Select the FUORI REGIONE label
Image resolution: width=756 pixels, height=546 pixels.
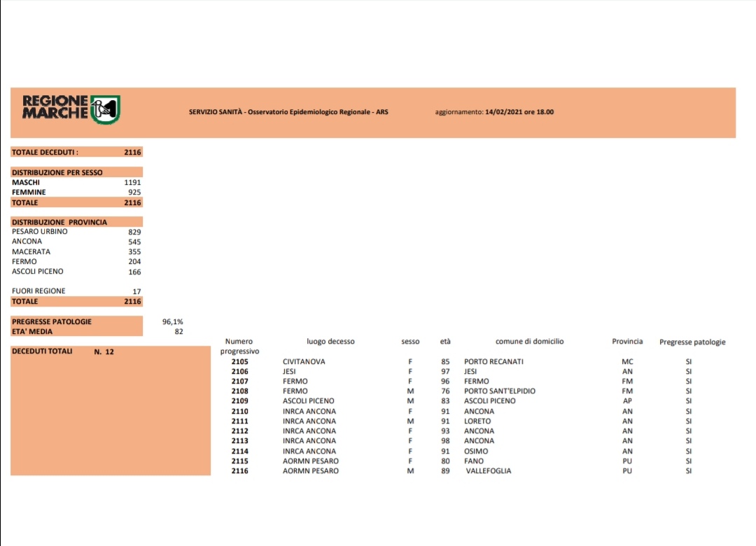tap(38, 290)
